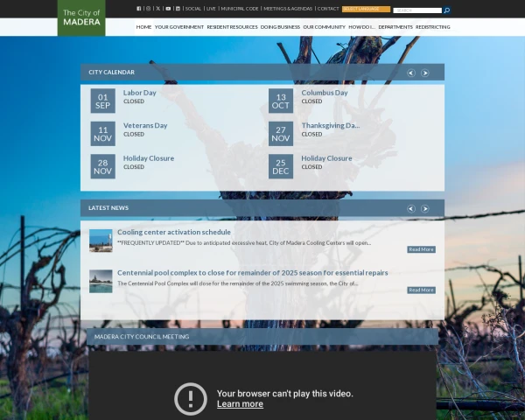Open the Labor Day calendar event
525x420 pixels.
[x=140, y=93]
